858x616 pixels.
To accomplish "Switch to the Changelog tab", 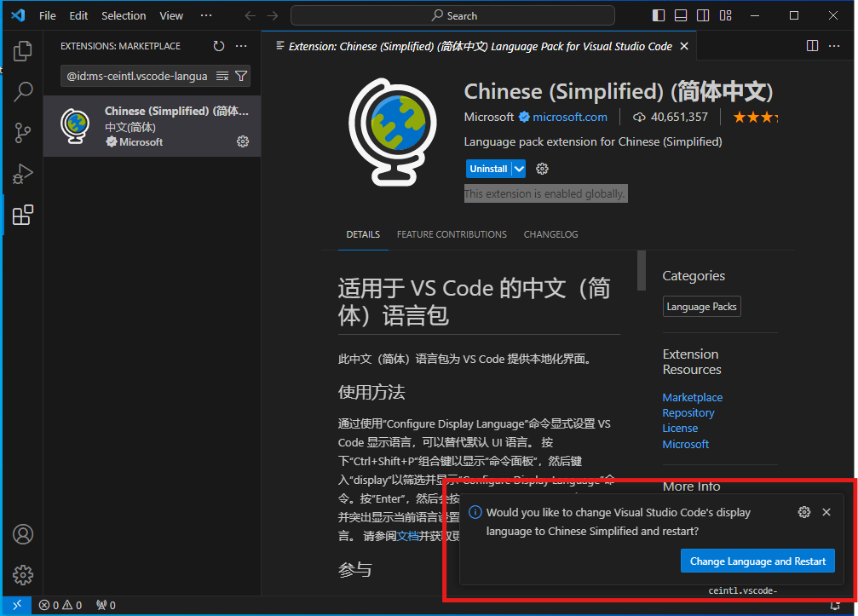I will pos(550,234).
